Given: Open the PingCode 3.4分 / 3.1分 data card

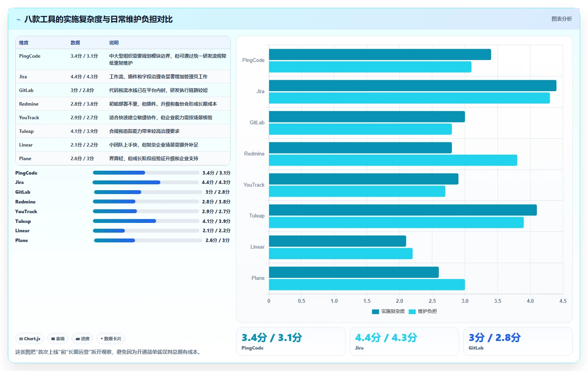Looking at the screenshot, I should [x=291, y=341].
